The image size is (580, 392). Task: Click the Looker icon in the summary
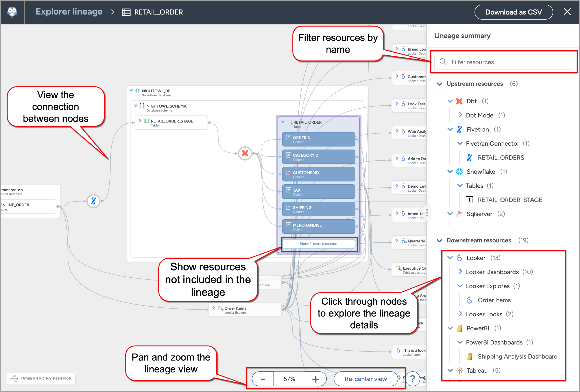(459, 258)
